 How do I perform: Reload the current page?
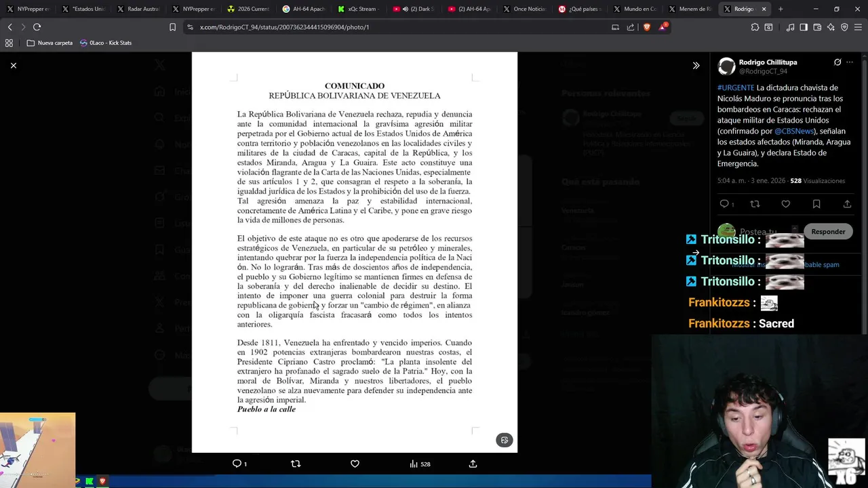pos(37,27)
